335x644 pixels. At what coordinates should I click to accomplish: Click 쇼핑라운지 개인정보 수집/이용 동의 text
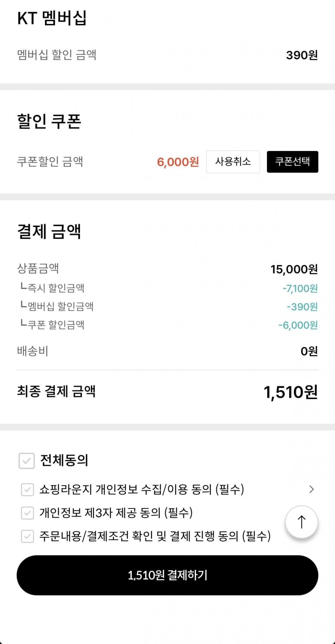[141, 489]
